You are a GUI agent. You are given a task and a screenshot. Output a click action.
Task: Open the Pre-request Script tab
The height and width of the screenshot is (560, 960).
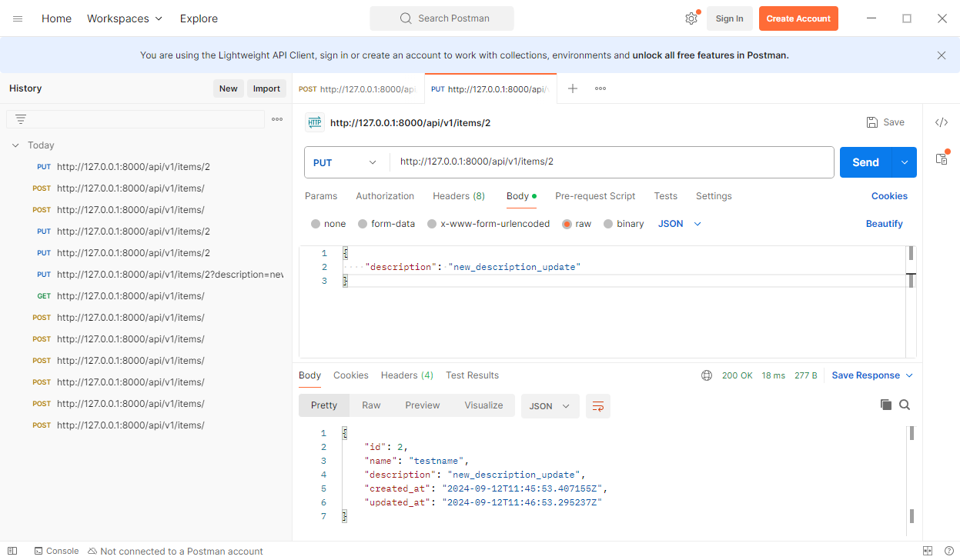click(x=595, y=196)
